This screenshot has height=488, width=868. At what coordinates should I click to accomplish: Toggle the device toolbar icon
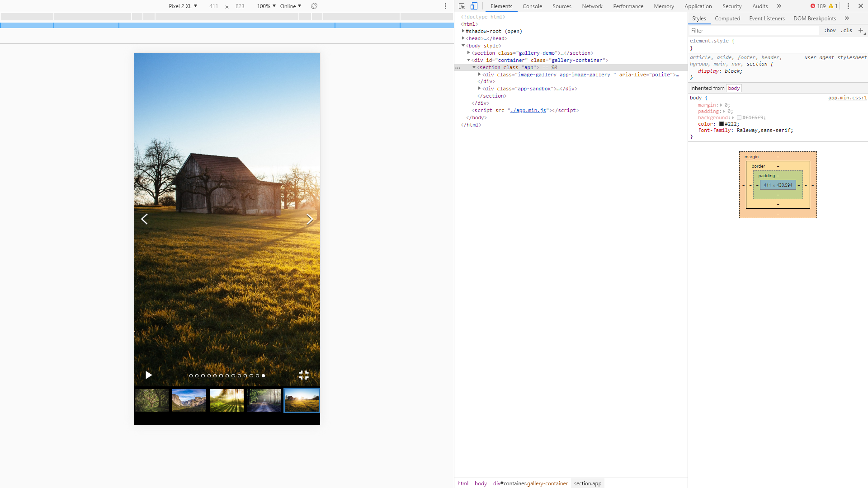(474, 6)
